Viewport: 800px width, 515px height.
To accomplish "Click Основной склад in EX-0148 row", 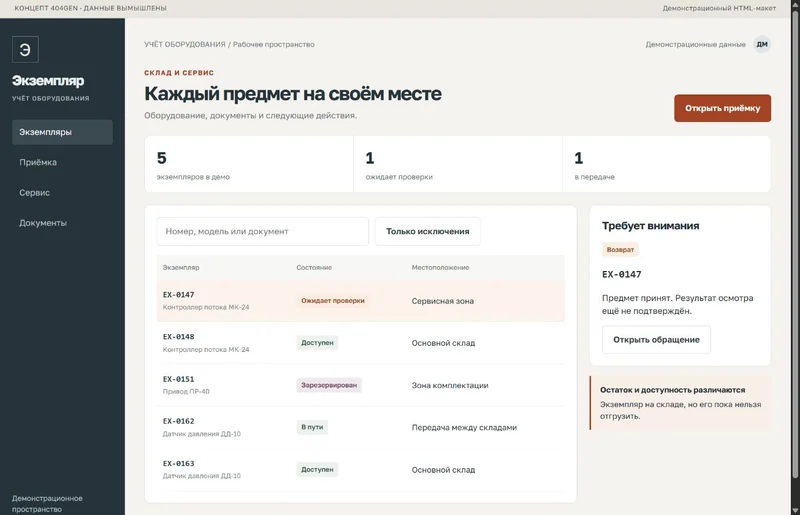I will pyautogui.click(x=443, y=343).
